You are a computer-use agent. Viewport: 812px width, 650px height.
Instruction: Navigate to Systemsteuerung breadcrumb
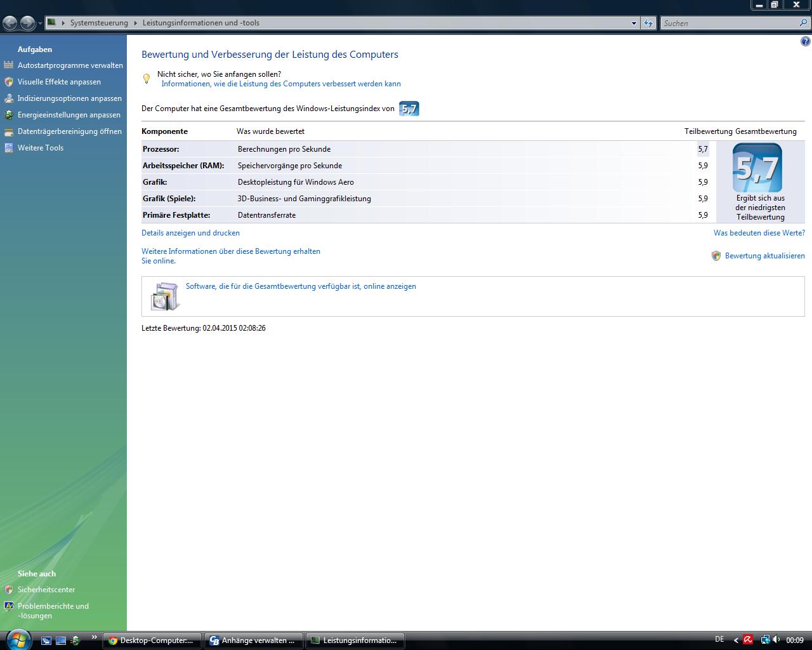click(99, 23)
